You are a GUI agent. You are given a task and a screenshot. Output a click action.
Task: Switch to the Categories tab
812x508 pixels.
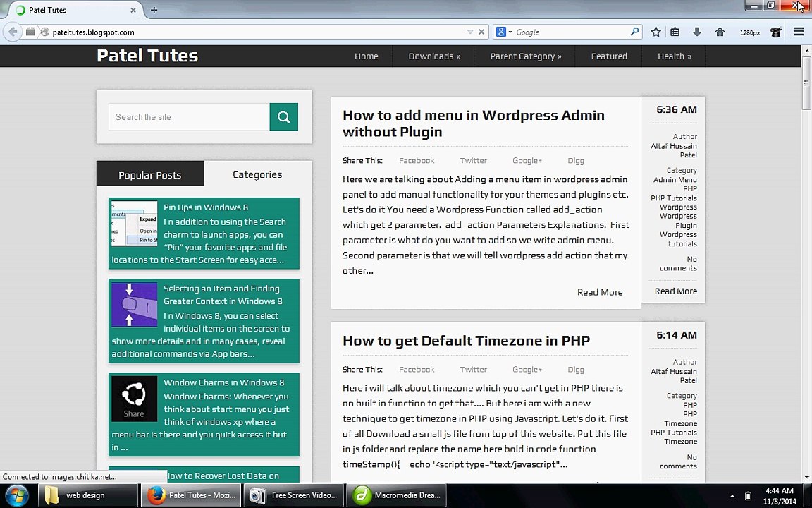tap(257, 174)
